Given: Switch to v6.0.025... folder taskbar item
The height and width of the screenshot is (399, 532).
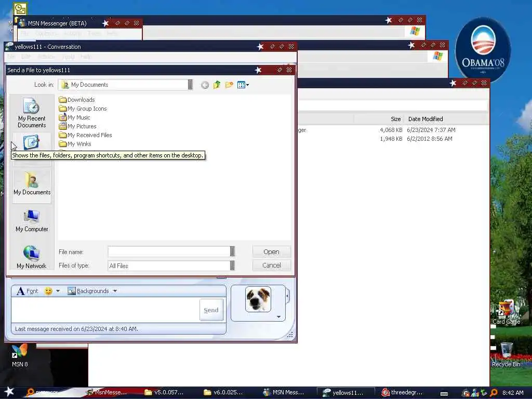Looking at the screenshot, I should pos(224,392).
